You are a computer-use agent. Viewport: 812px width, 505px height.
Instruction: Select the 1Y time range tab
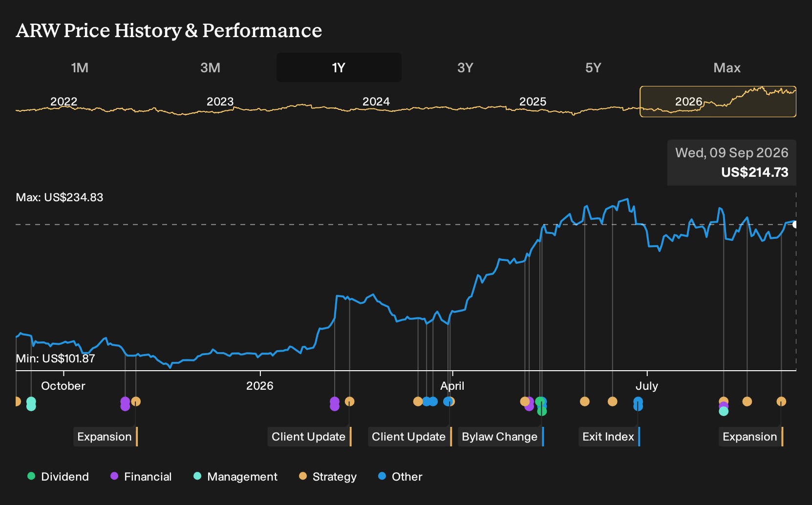tap(339, 67)
